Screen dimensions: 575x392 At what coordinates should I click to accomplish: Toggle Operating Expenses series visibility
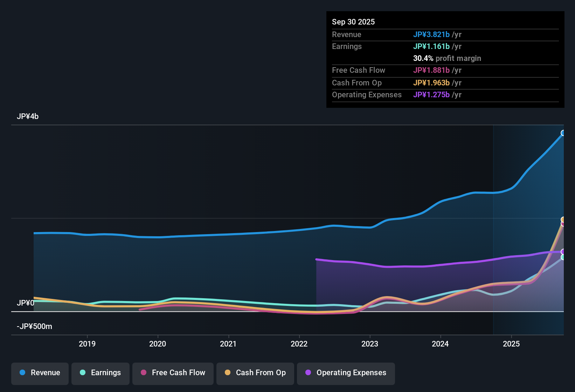click(346, 373)
